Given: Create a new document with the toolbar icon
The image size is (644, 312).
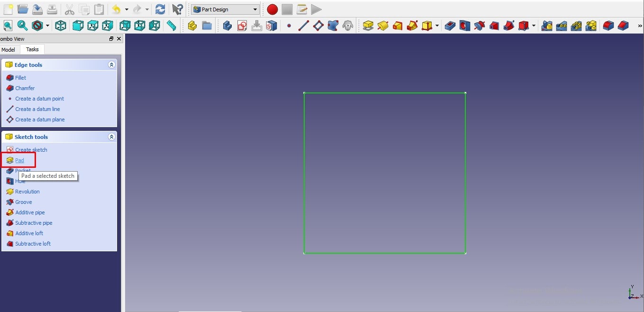Looking at the screenshot, I should (x=8, y=9).
